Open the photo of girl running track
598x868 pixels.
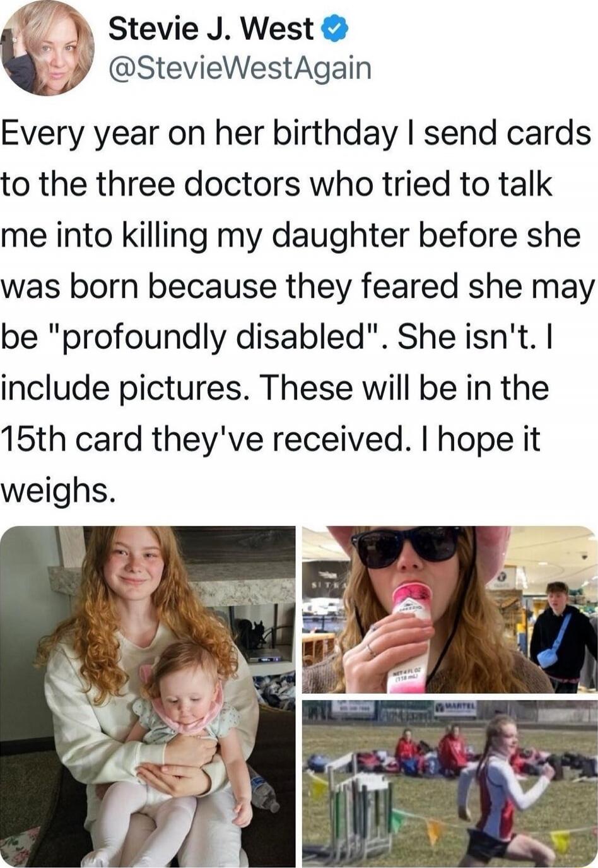click(450, 783)
